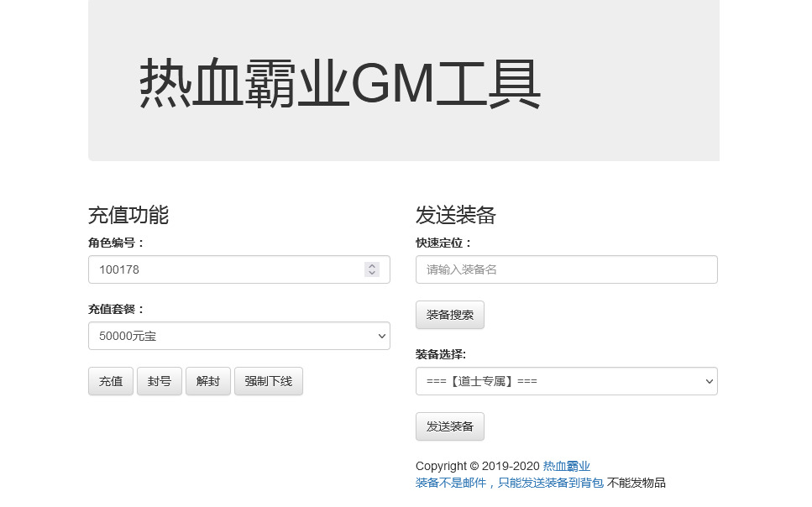Click the stepper arrows in 角色编号 field
The height and width of the screenshot is (507, 812).
pos(372,269)
